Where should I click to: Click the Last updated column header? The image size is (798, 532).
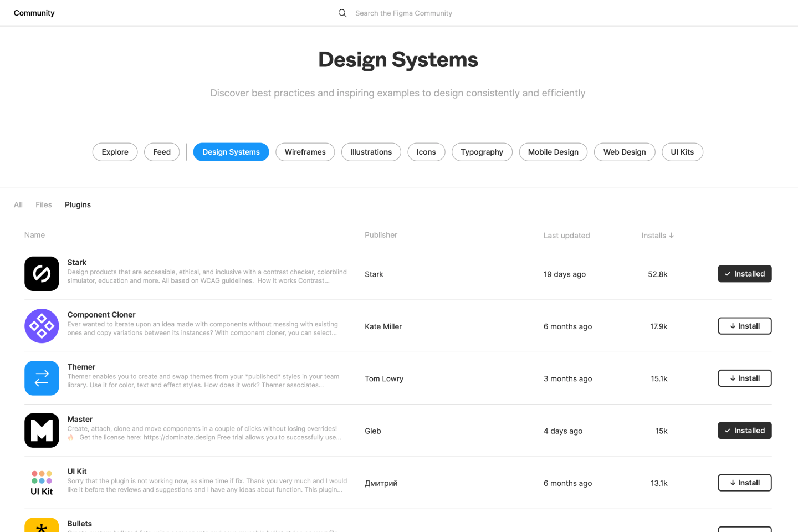(x=566, y=236)
